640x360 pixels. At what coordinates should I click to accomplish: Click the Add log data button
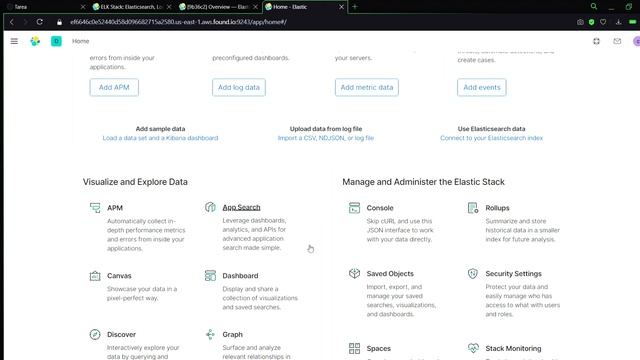coord(239,87)
